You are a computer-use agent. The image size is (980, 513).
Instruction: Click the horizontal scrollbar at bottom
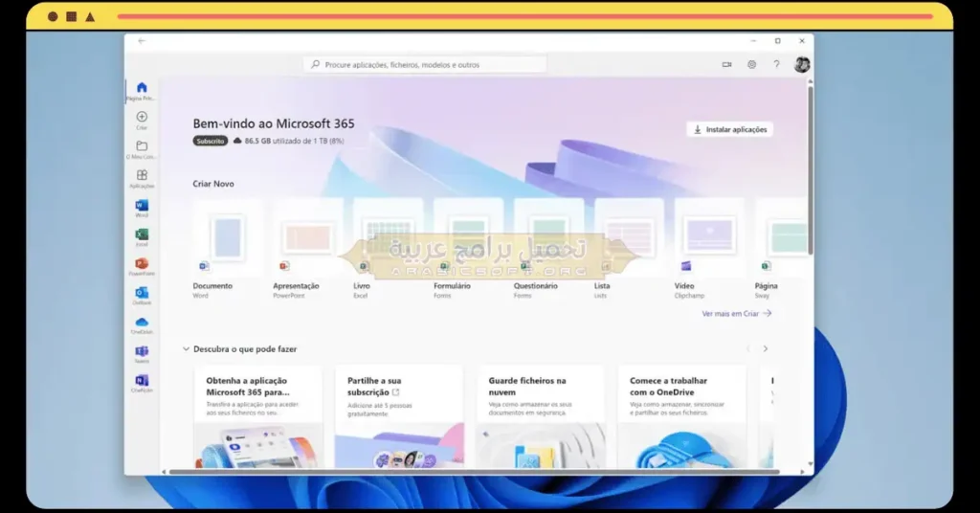474,472
